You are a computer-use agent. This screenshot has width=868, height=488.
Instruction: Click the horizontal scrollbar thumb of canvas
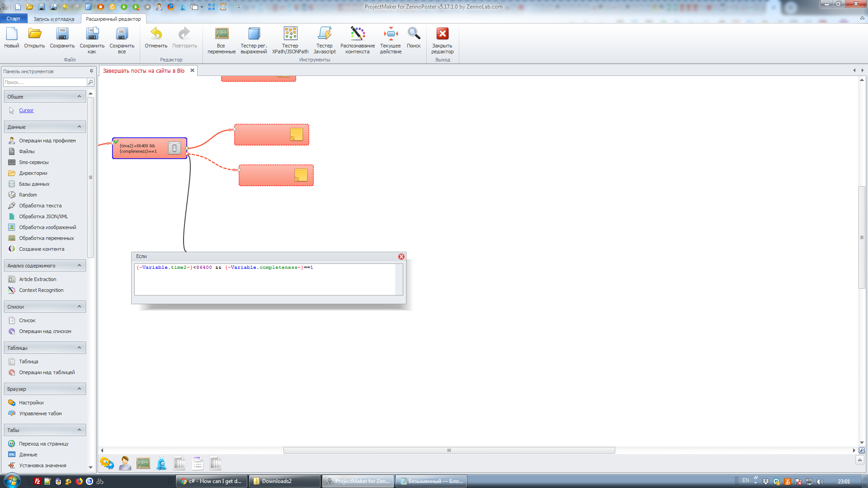pyautogui.click(x=448, y=450)
